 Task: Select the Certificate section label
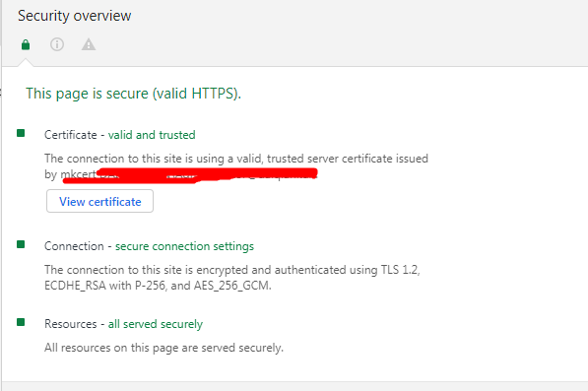tap(71, 135)
